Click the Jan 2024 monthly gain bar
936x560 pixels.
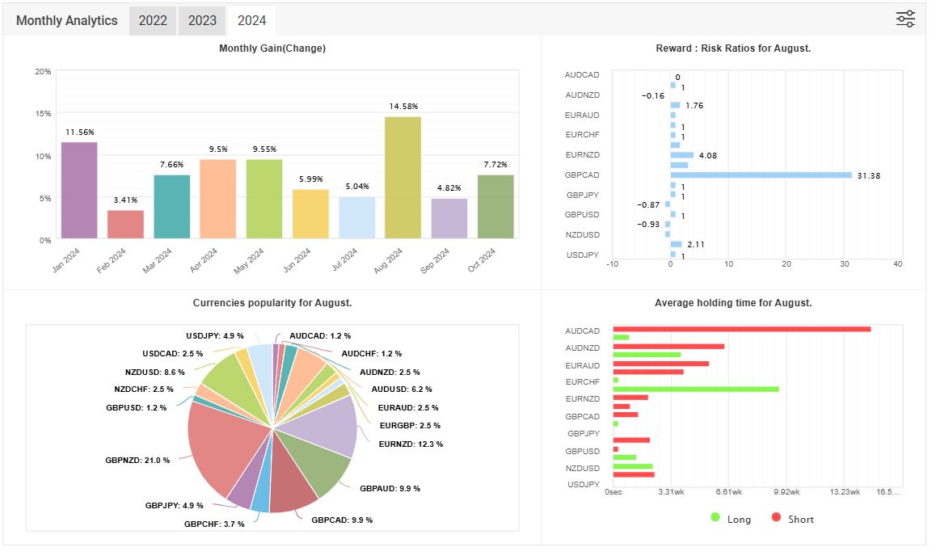[79, 191]
